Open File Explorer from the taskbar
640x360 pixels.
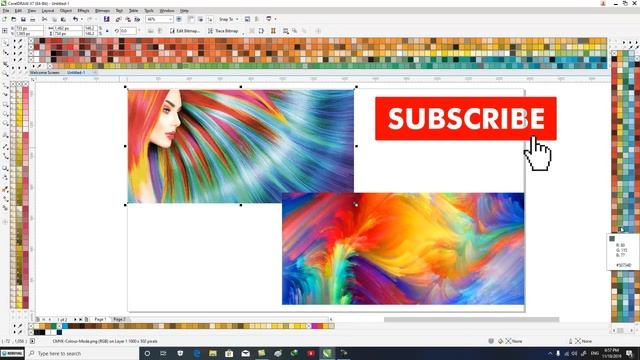coord(213,353)
